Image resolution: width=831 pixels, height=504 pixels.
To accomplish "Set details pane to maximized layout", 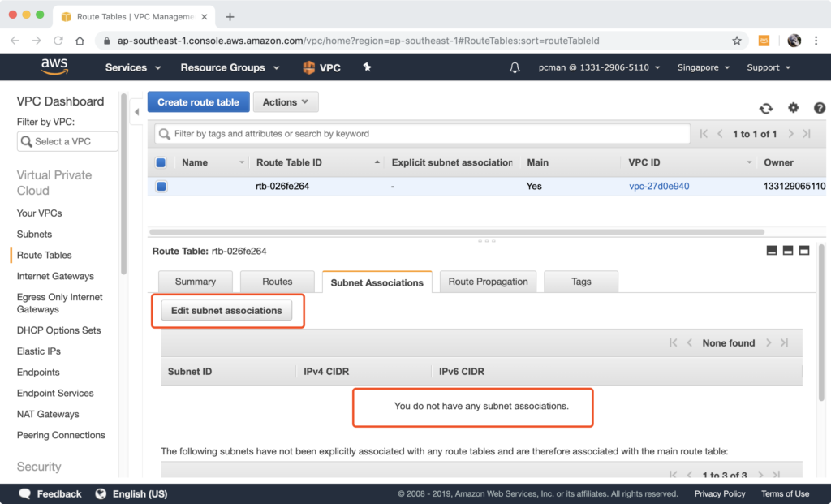I will click(x=804, y=250).
